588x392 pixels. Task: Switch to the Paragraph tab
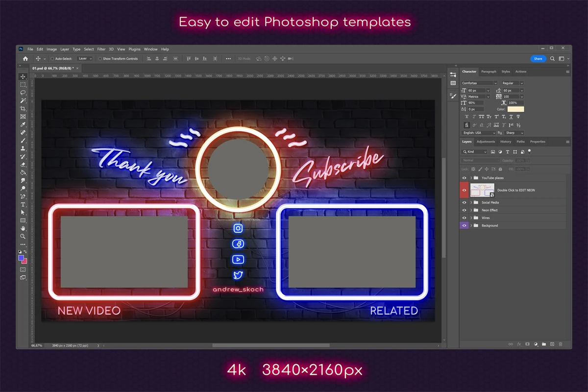tap(489, 72)
